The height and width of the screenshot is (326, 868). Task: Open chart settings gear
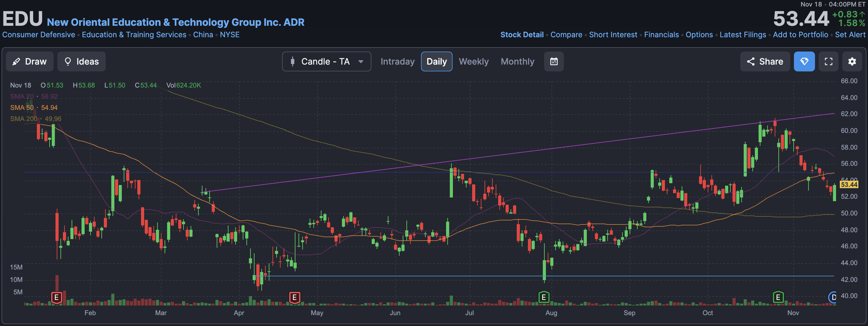coord(852,61)
